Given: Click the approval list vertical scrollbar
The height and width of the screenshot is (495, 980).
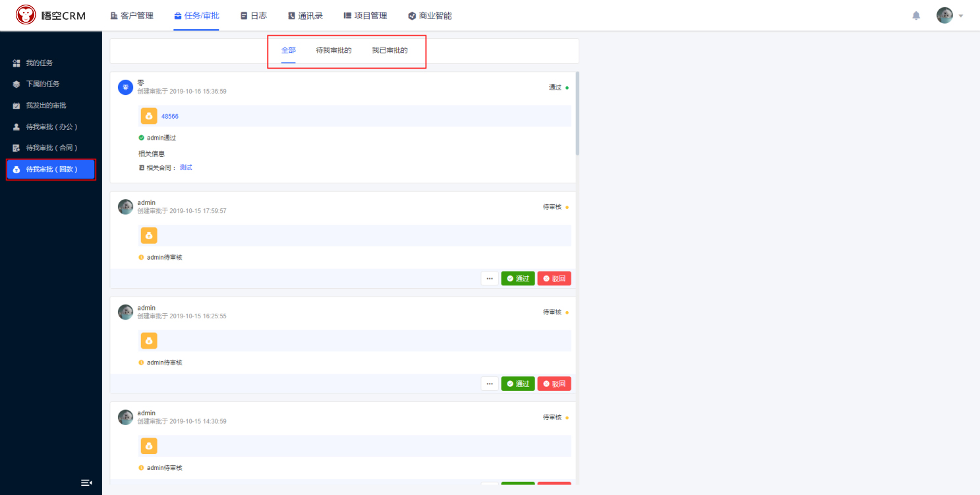Looking at the screenshot, I should click(577, 113).
